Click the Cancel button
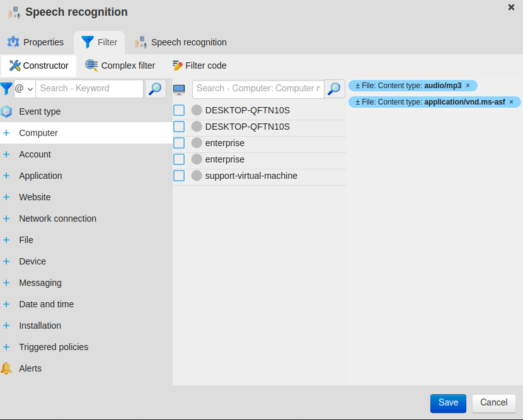This screenshot has width=523, height=420. coord(493,403)
